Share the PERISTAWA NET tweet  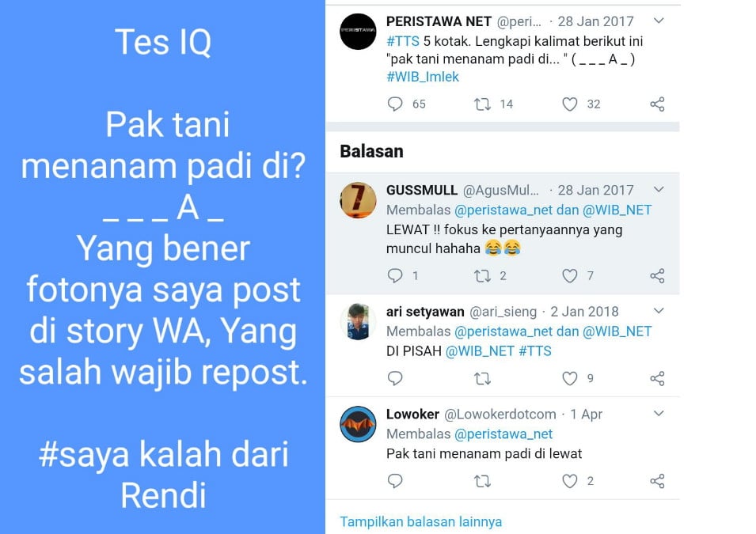[657, 104]
